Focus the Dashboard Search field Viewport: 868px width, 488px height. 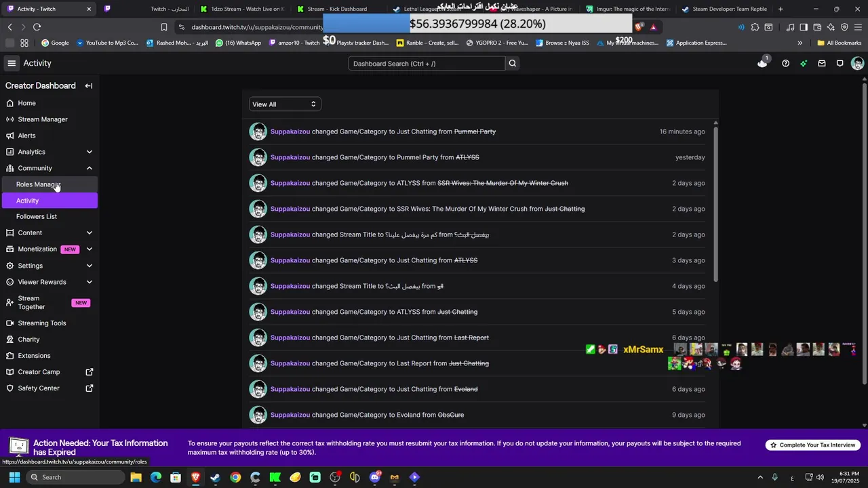click(427, 64)
